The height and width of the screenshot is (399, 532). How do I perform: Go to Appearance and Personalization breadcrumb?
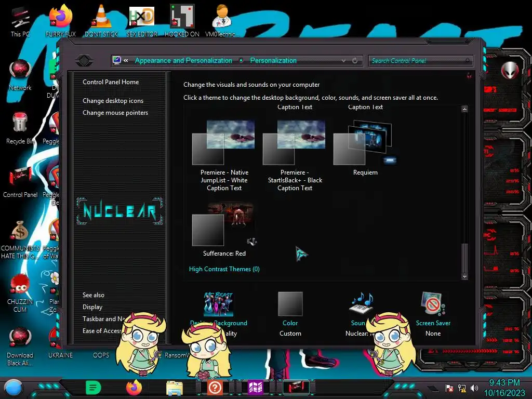coord(183,60)
